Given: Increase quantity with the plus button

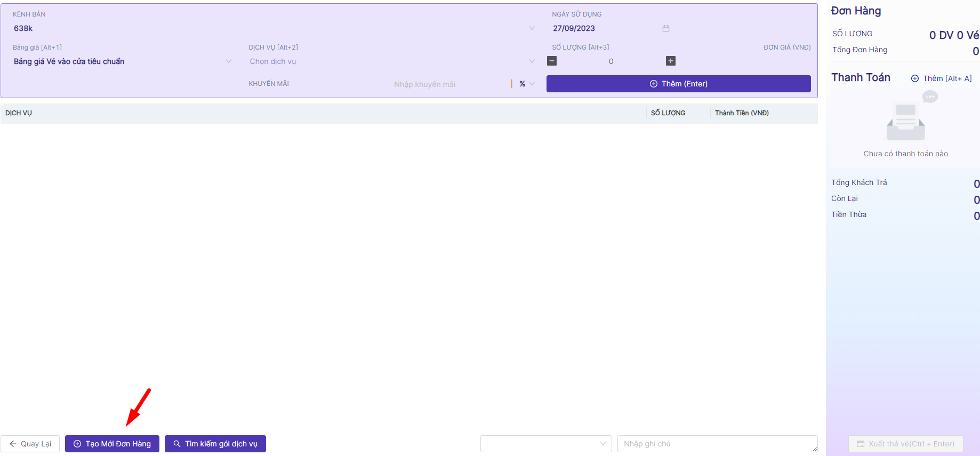Looking at the screenshot, I should click(671, 61).
